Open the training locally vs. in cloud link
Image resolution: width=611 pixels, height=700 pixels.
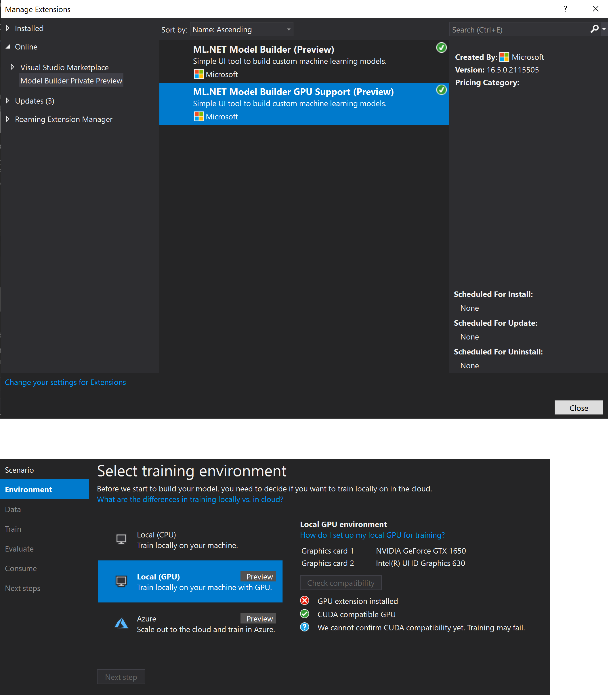190,499
